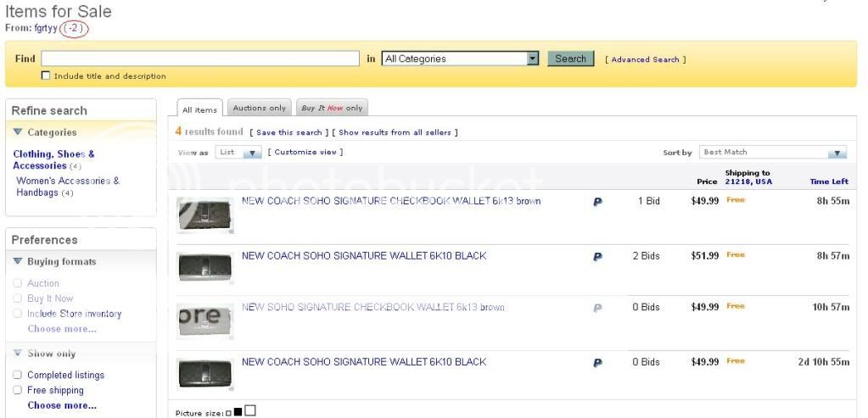
Task: Switch to the Buy It Now only tab
Action: click(332, 108)
